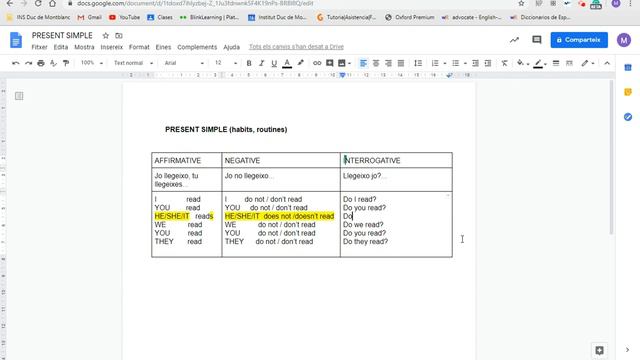Open the Insereix menu
Image resolution: width=640 pixels, height=360 pixels.
pos(111,47)
